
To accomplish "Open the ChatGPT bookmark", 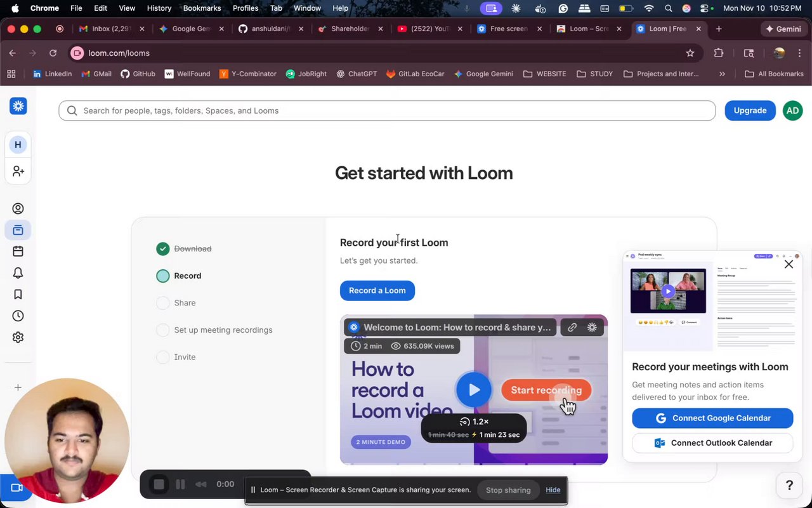I will [x=357, y=74].
